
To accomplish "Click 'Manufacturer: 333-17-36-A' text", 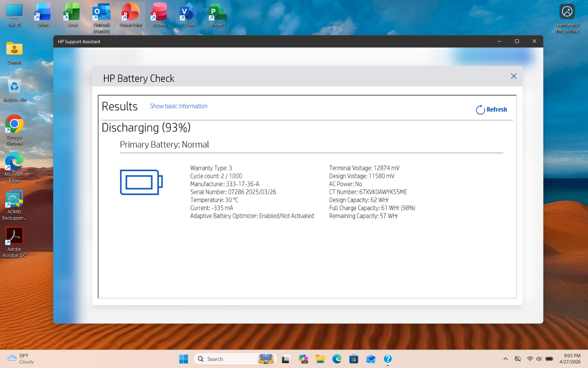I will coord(225,184).
